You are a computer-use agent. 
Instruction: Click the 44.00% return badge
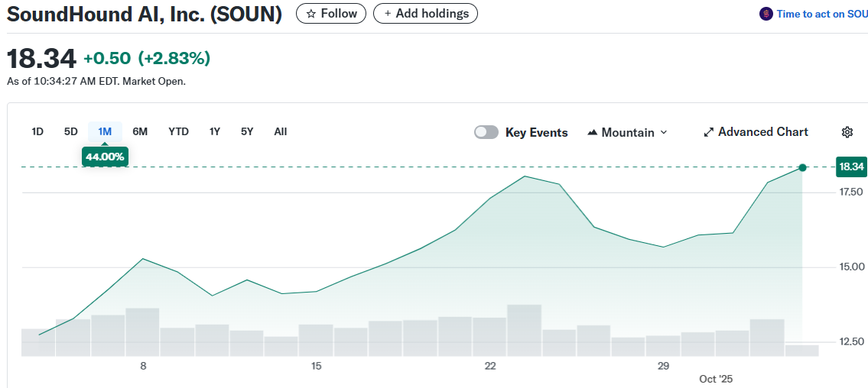105,157
